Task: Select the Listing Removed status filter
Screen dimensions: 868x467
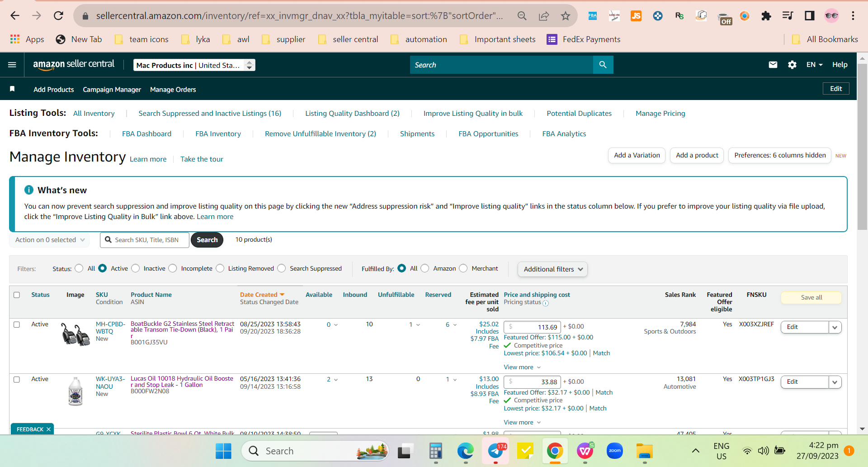Action: click(220, 268)
